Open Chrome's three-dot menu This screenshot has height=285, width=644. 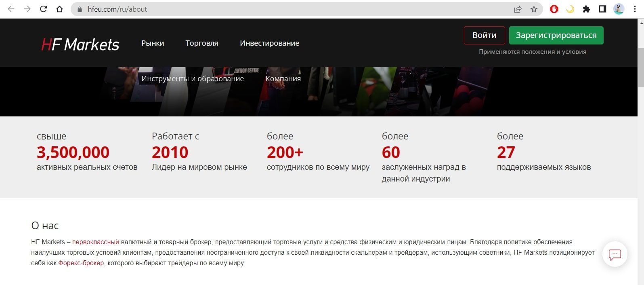[x=635, y=9]
